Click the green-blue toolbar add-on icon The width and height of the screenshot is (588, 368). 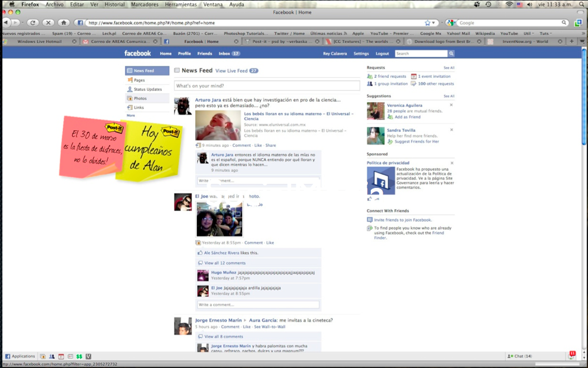[578, 23]
